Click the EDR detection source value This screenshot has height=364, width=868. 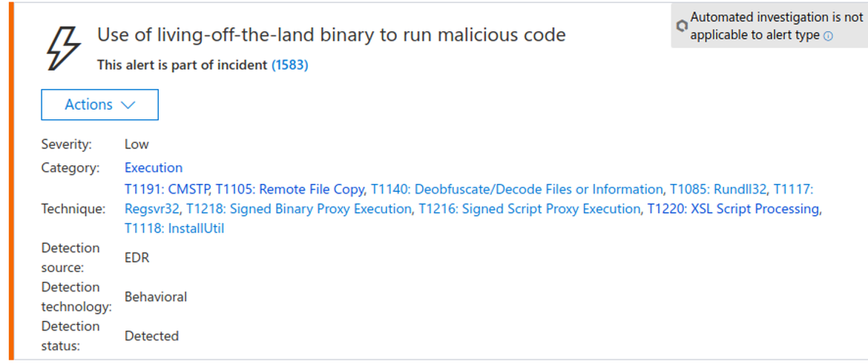pyautogui.click(x=137, y=257)
